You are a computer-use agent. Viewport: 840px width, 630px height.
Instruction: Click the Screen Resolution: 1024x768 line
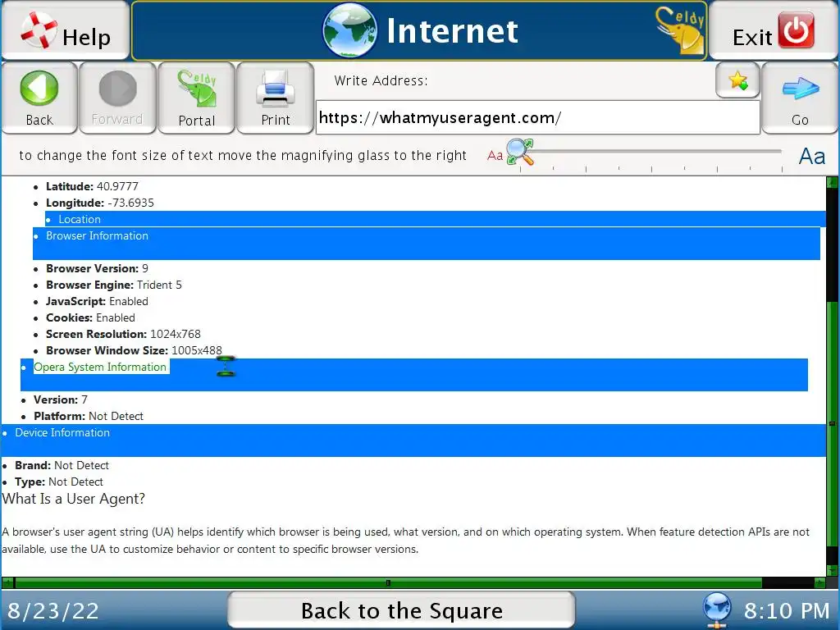[123, 335]
